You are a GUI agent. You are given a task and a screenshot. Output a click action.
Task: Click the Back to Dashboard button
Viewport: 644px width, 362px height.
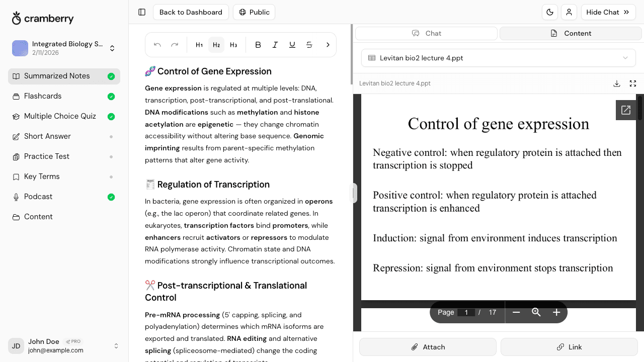[191, 12]
